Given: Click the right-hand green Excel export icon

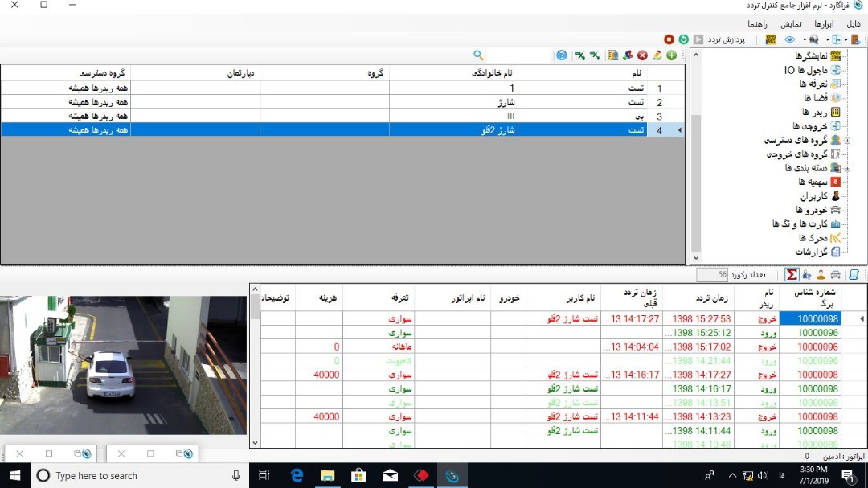Looking at the screenshot, I should tap(595, 55).
